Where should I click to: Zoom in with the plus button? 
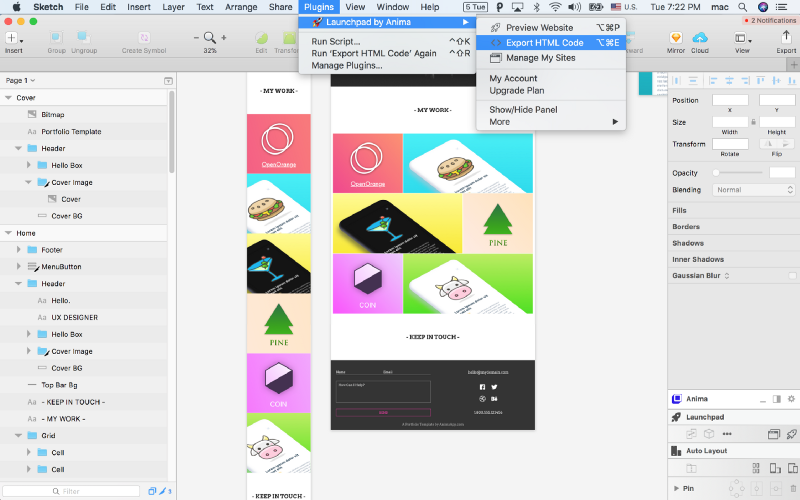[x=223, y=38]
